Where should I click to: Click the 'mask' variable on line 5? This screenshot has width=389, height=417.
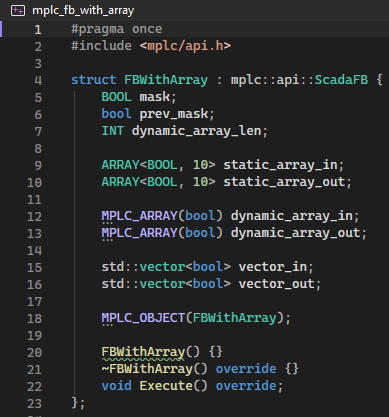click(x=155, y=97)
